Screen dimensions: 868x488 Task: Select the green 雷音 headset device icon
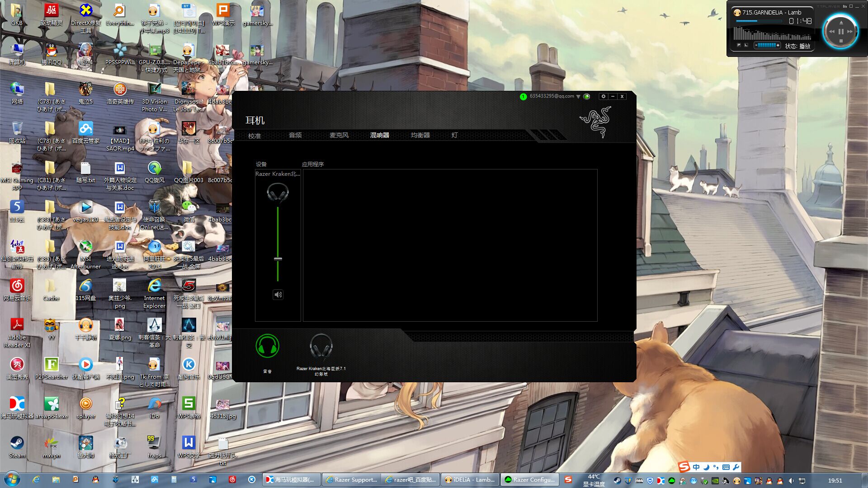(267, 346)
